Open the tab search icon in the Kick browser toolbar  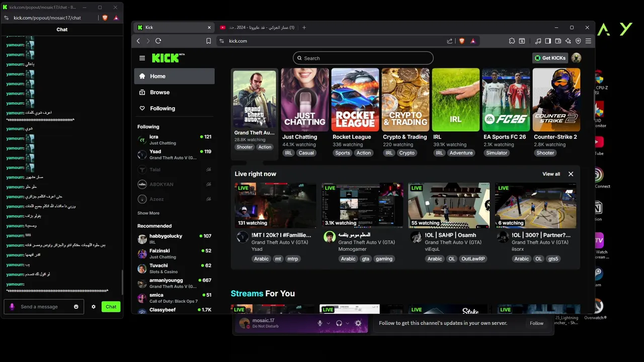point(522,41)
